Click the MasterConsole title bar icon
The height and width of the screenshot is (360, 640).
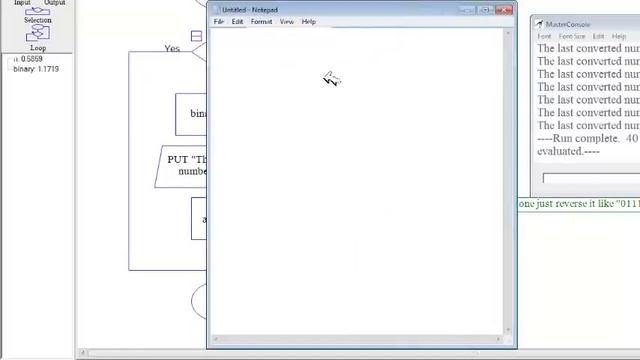coord(540,24)
